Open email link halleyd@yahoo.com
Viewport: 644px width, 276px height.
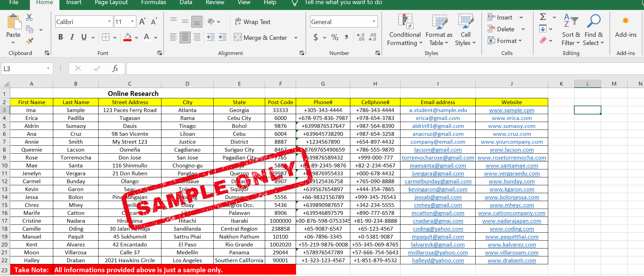(x=438, y=261)
